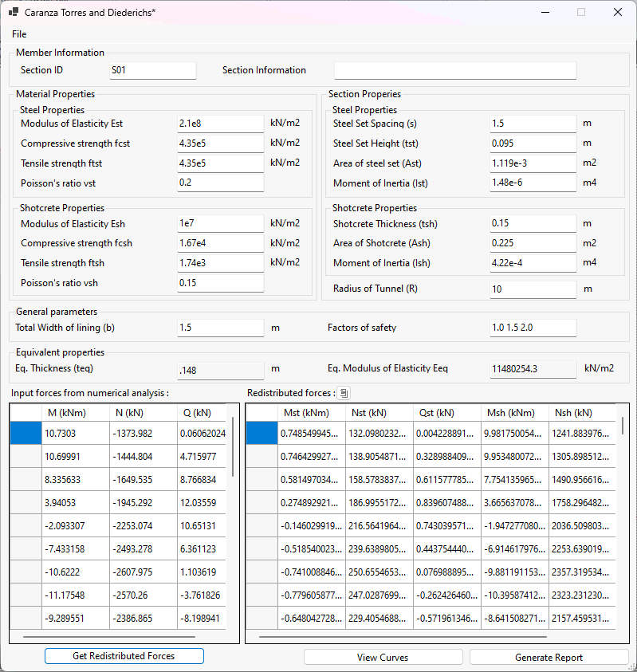Click Poisson's ratio vsh field
This screenshot has width=637, height=672.
click(221, 283)
